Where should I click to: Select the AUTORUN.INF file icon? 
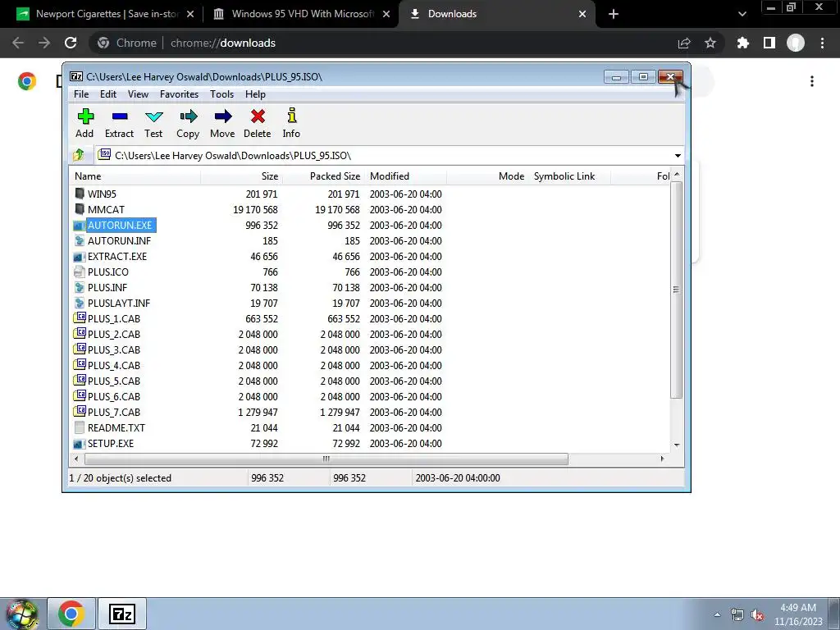point(80,240)
